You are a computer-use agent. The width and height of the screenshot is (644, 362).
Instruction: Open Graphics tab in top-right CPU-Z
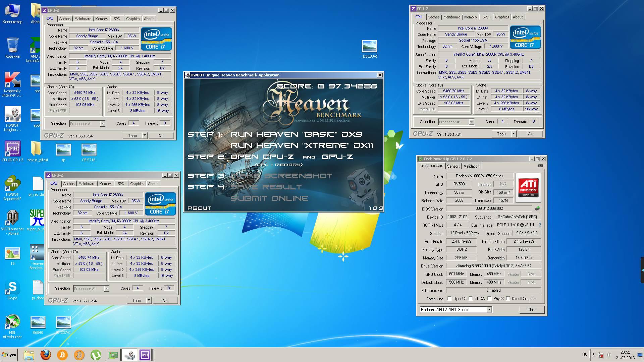click(x=502, y=17)
